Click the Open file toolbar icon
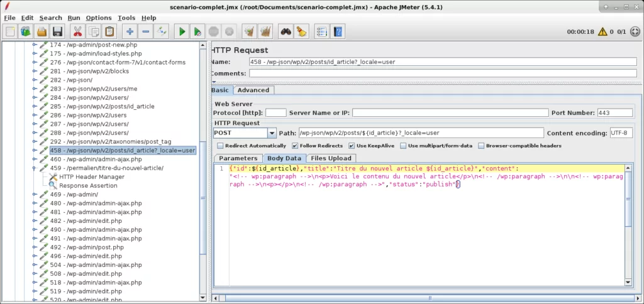Image resolution: width=644 pixels, height=304 pixels. click(x=42, y=31)
